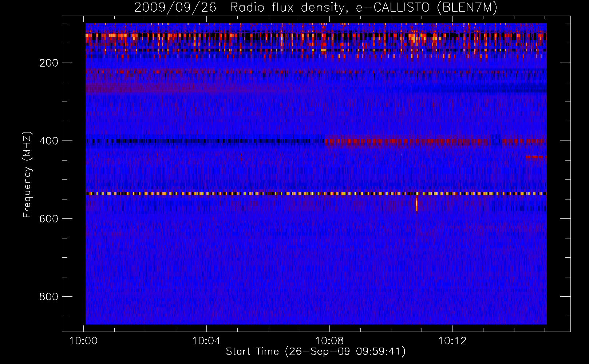The height and width of the screenshot is (364, 589).
Task: Click the 600 MHz tick label
Action: point(48,219)
